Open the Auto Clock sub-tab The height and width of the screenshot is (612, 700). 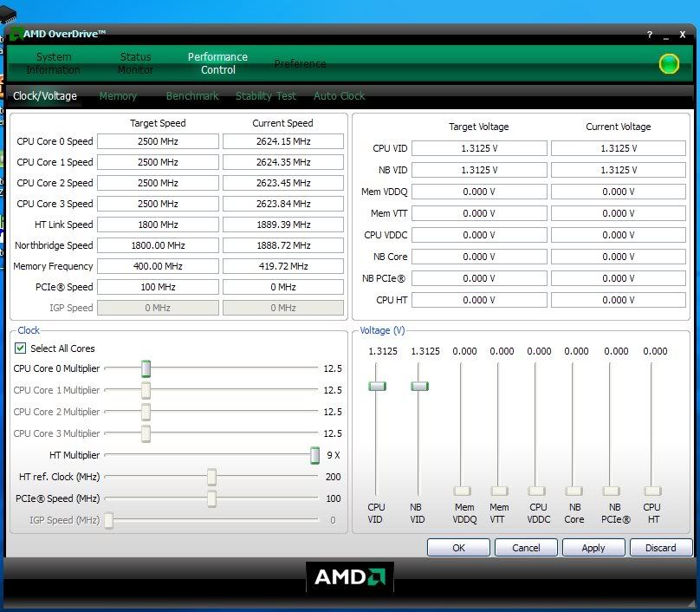[x=340, y=96]
